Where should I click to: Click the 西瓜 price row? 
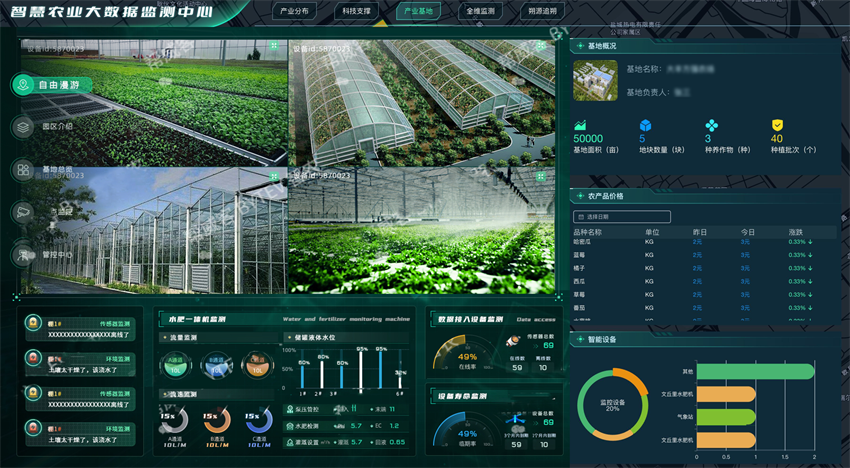tap(703, 281)
